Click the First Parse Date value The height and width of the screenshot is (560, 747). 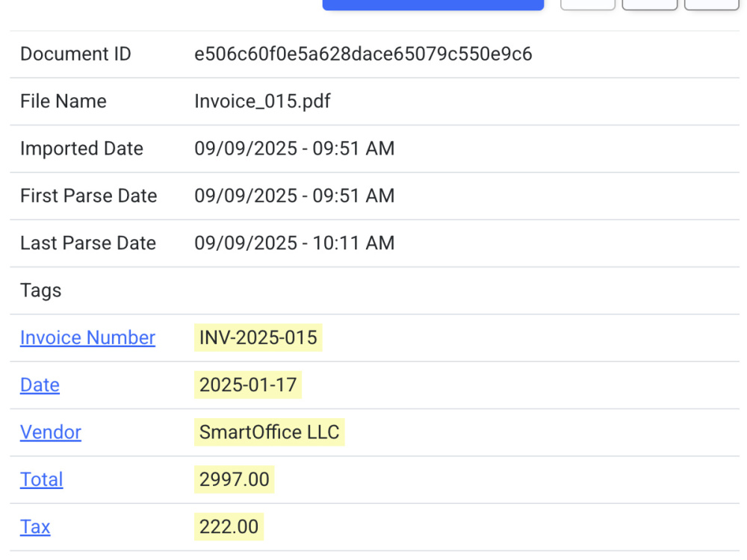pyautogui.click(x=294, y=196)
